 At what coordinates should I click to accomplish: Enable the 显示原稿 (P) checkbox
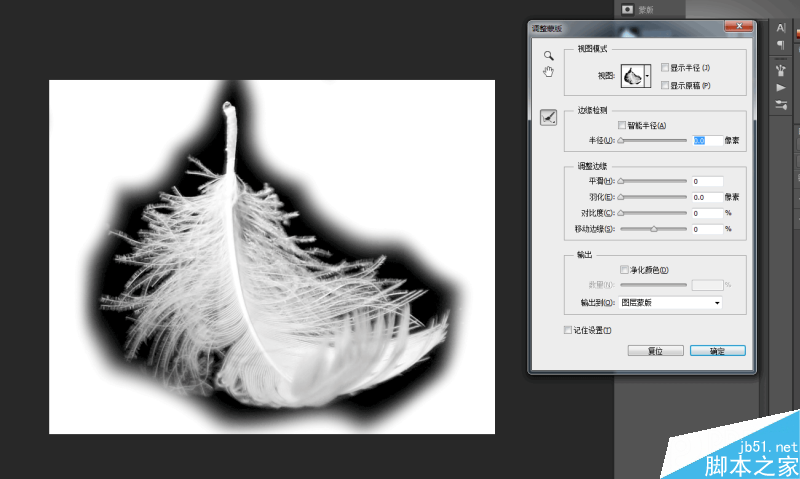[x=665, y=85]
